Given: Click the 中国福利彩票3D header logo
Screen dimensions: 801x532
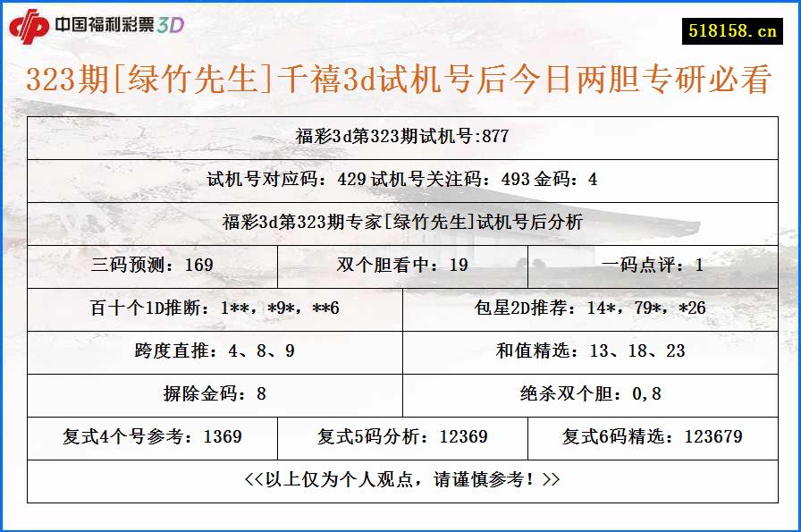Looking at the screenshot, I should tap(116, 26).
